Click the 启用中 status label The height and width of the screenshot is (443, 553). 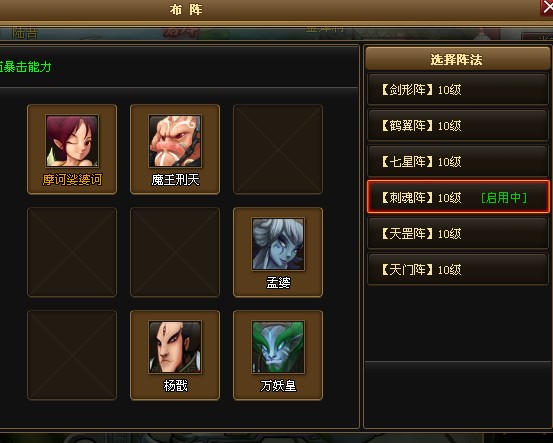[504, 198]
